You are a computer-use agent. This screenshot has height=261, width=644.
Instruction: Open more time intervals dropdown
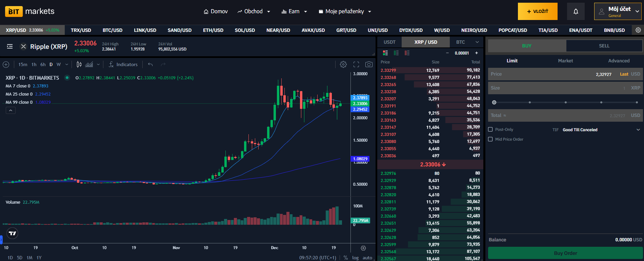click(67, 64)
